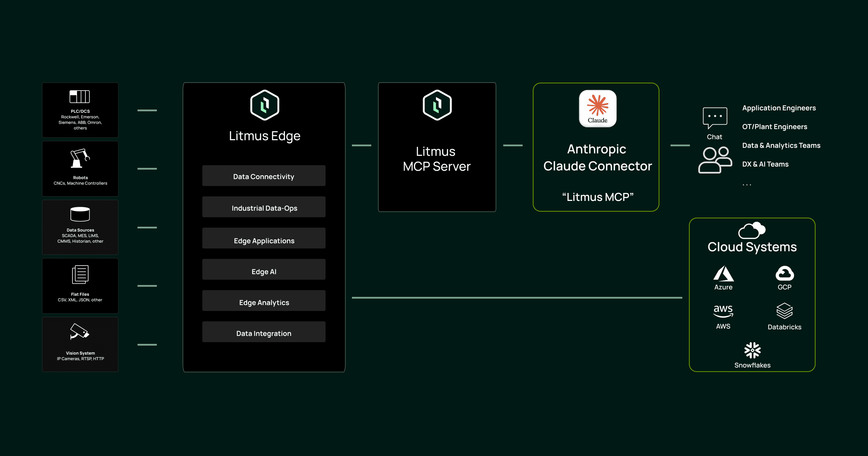868x456 pixels.
Task: Click the Vision System heading text
Action: click(80, 353)
